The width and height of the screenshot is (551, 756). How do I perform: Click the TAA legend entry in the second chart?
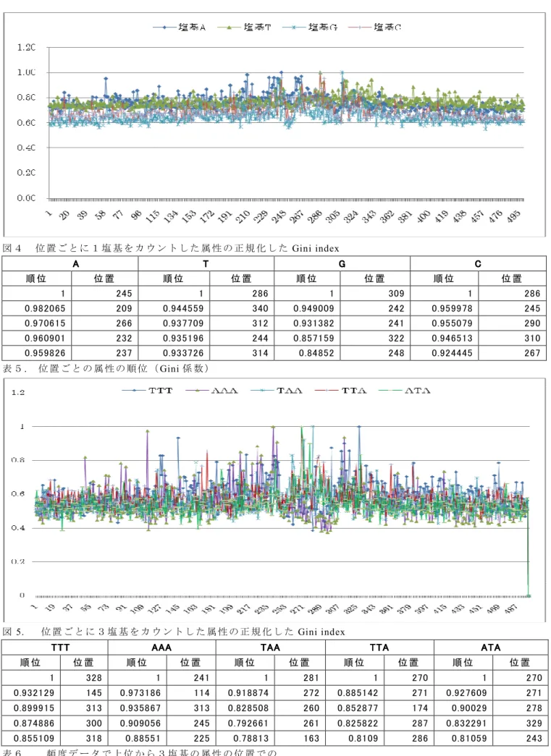(277, 391)
